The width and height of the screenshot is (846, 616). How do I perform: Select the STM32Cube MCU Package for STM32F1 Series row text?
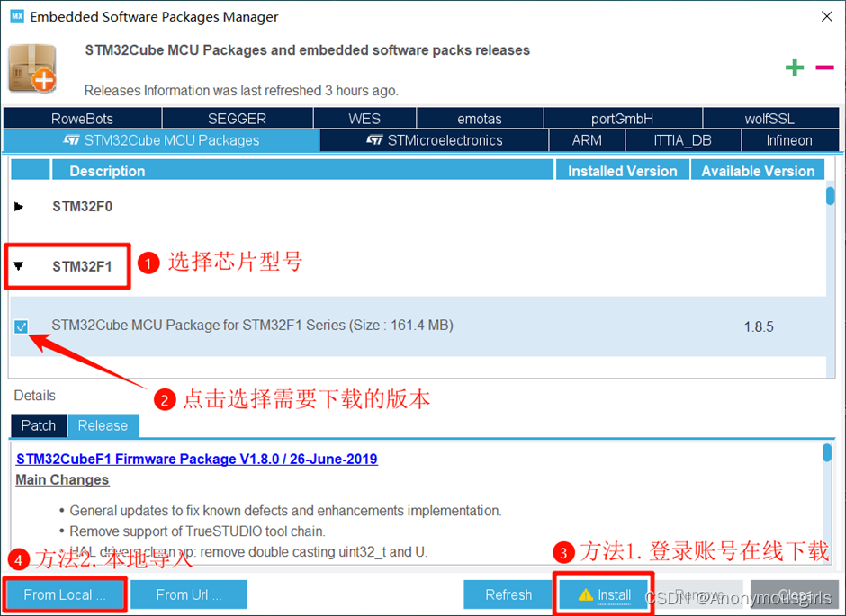pyautogui.click(x=253, y=325)
